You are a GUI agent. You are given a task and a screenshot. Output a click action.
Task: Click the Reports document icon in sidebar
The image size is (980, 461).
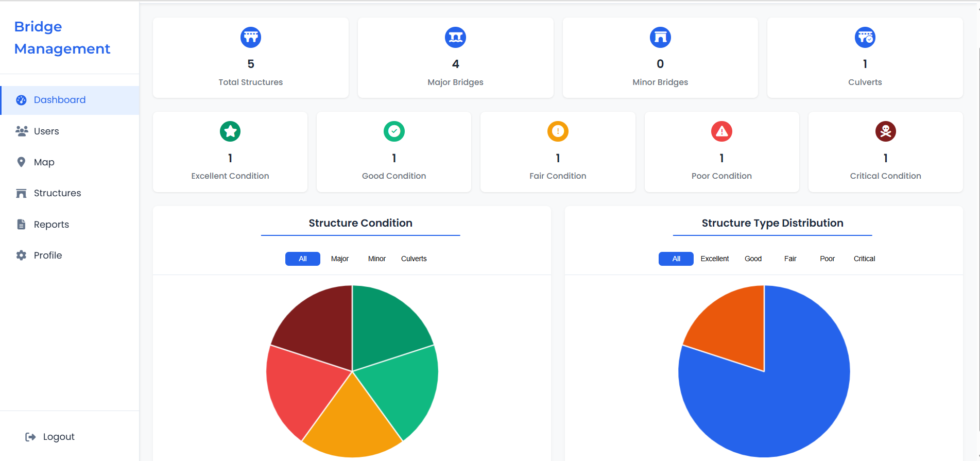point(21,224)
